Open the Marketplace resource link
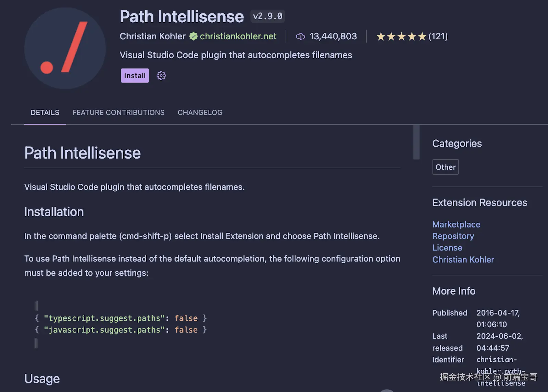The width and height of the screenshot is (548, 392). click(x=456, y=224)
